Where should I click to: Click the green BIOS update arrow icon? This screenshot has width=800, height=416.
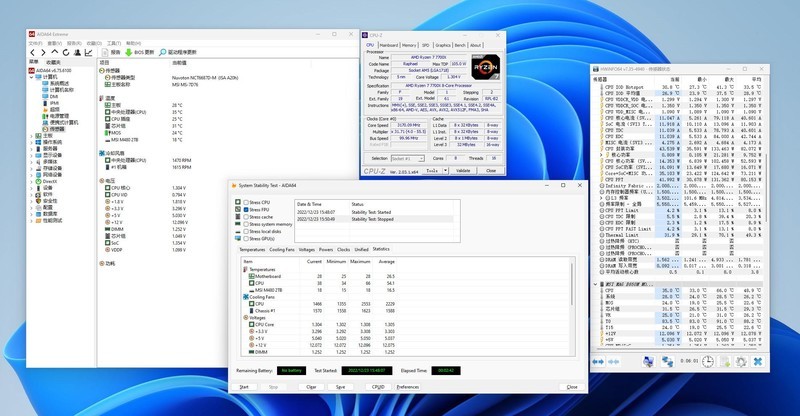[129, 53]
